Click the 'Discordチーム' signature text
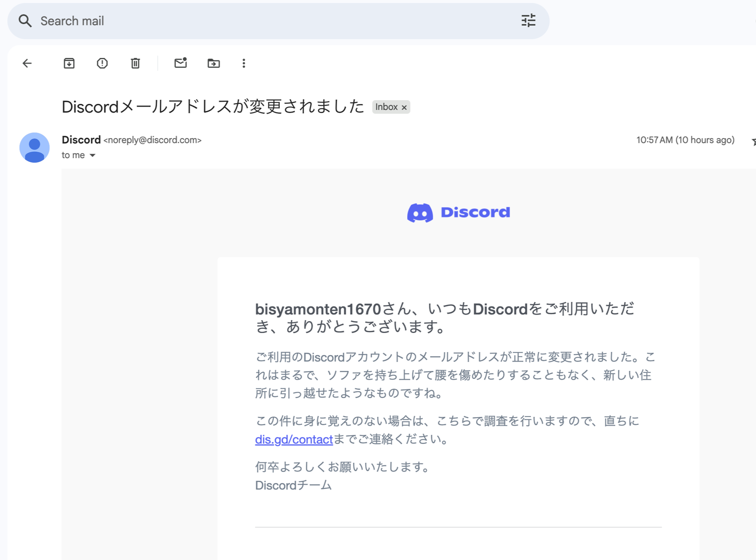Image resolution: width=756 pixels, height=560 pixels. (x=293, y=485)
